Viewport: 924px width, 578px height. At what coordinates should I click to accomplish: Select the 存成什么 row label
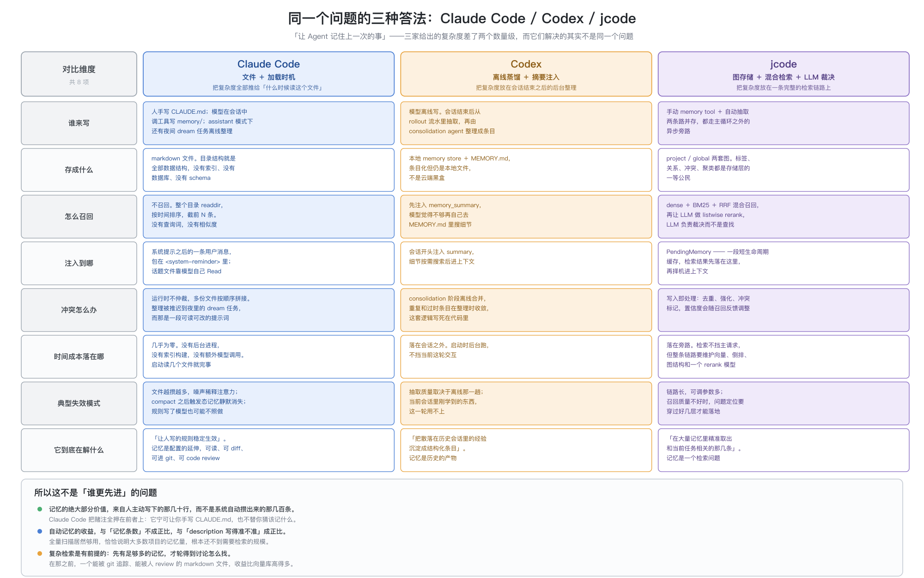click(79, 170)
